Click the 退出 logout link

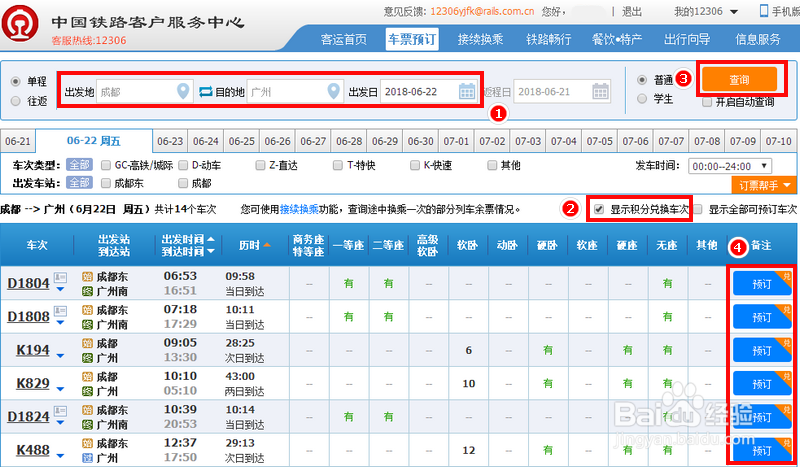click(x=632, y=11)
